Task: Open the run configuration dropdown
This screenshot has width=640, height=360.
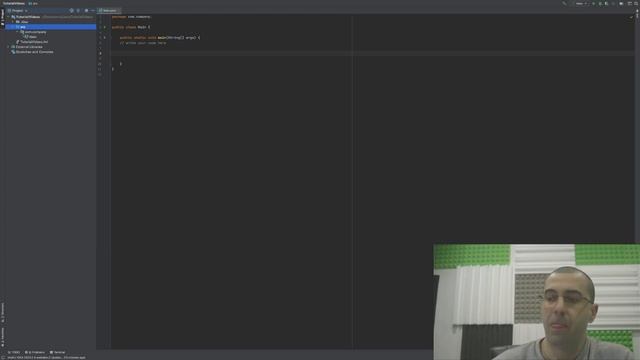Action: tap(581, 4)
